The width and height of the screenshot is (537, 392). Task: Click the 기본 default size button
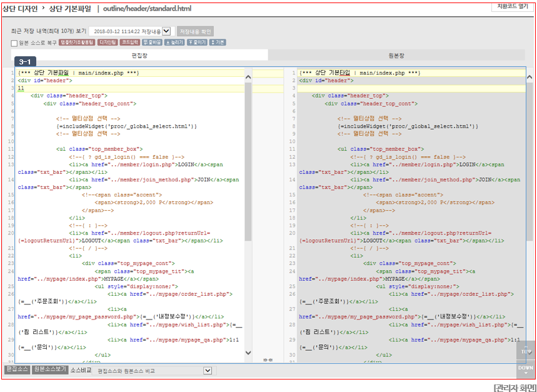(x=218, y=43)
